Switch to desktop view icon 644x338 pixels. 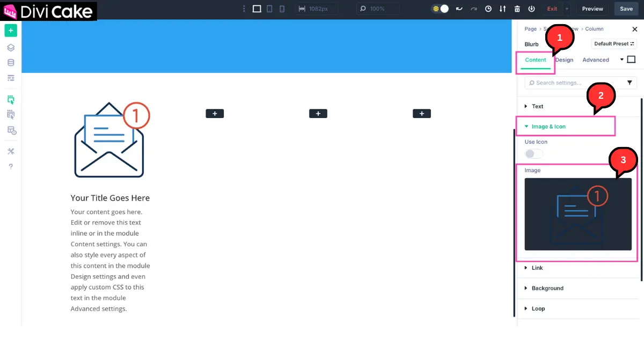257,9
